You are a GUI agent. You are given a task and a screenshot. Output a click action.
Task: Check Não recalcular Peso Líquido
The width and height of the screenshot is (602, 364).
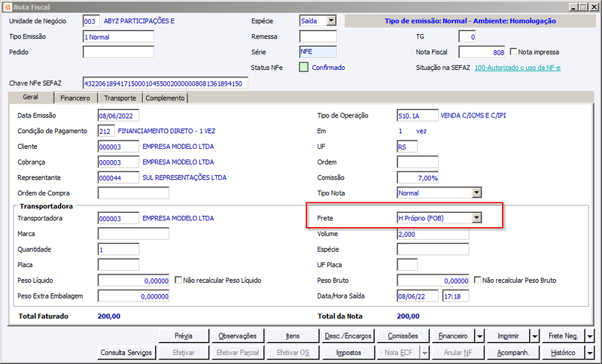178,280
